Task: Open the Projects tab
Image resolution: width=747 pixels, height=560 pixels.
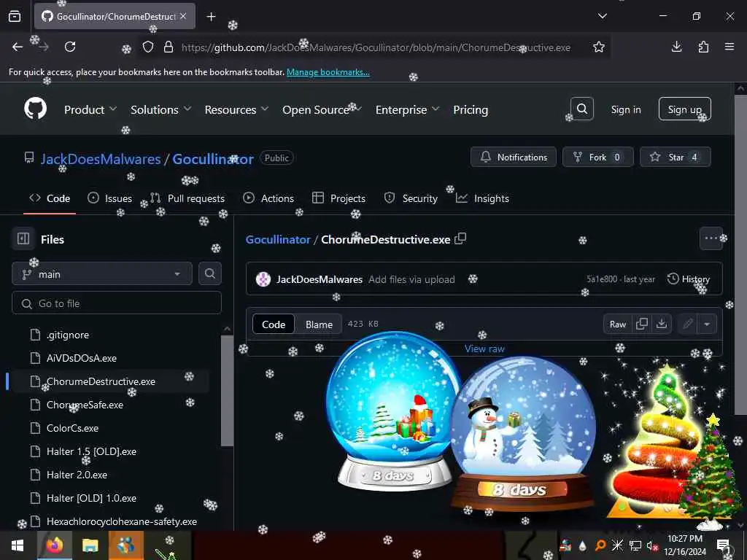Action: 338,198
